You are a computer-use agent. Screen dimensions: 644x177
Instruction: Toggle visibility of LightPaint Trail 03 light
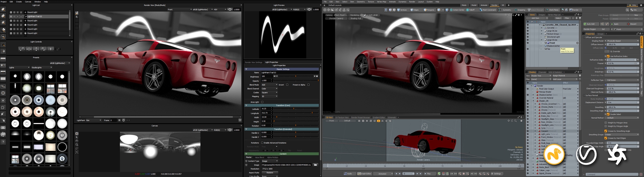(11, 16)
